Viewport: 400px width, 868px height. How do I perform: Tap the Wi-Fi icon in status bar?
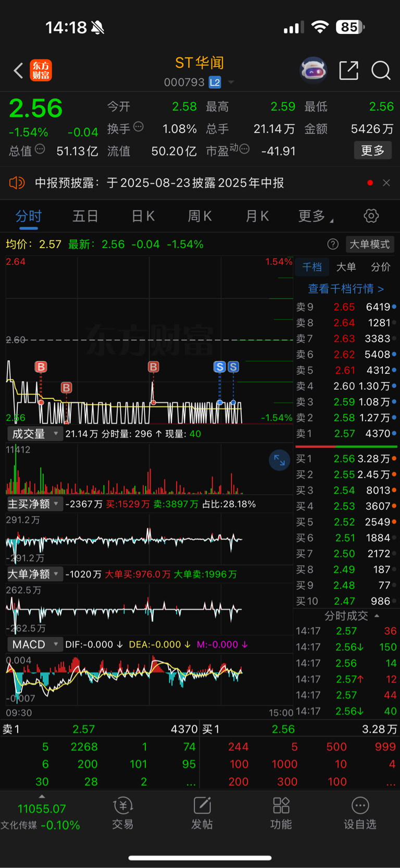coord(320,27)
